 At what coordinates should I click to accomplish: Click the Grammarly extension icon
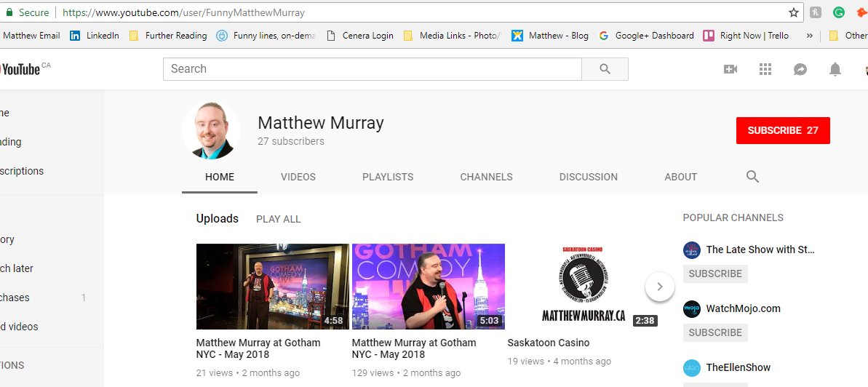click(839, 12)
